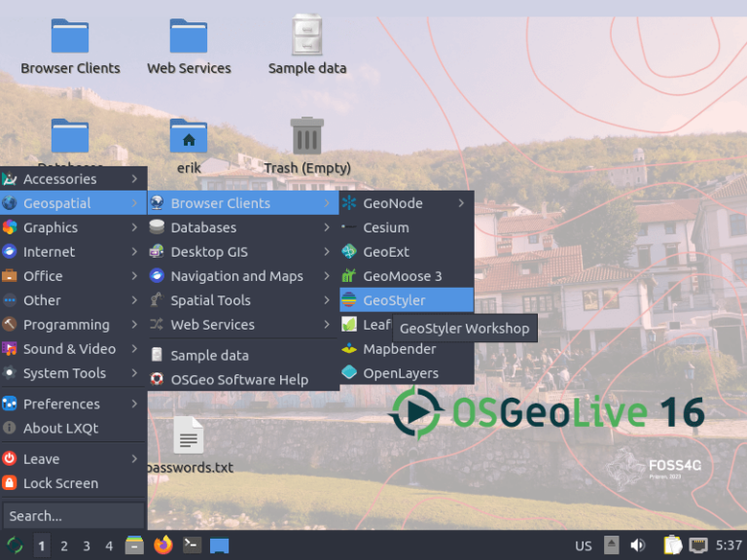Click the GeoExt icon in submenu
The width and height of the screenshot is (747, 560).
pos(349,252)
